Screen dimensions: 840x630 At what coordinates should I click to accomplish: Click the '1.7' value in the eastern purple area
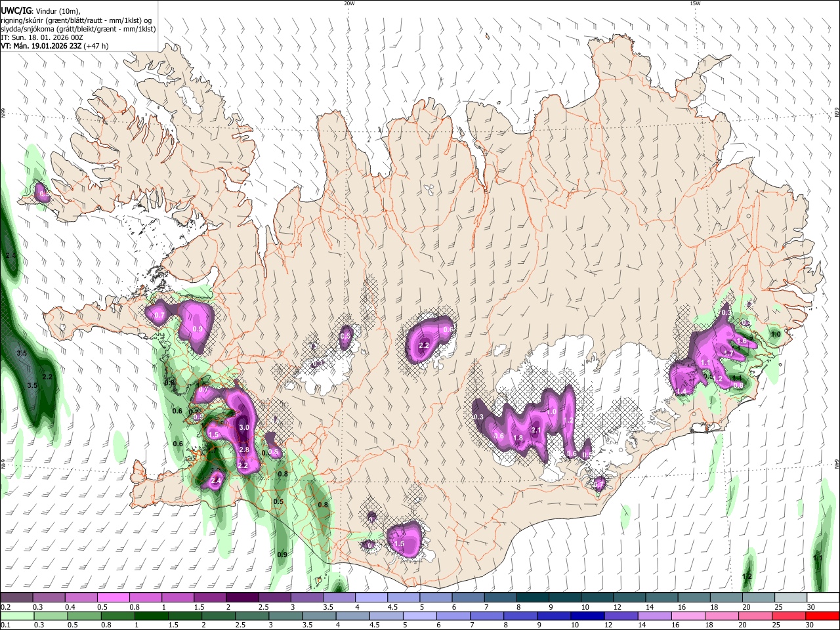[x=728, y=353]
